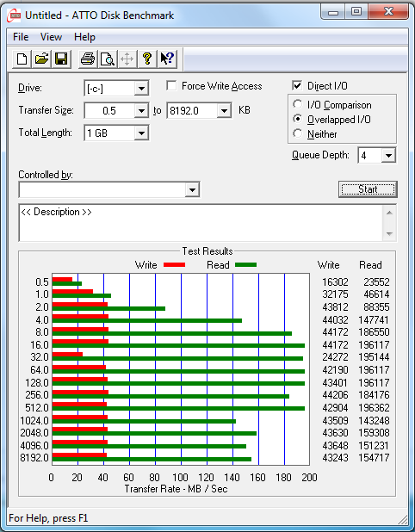Maximize the ATTO Disk Benchmark window
Image resolution: width=415 pixels, height=532 pixels.
[356, 13]
